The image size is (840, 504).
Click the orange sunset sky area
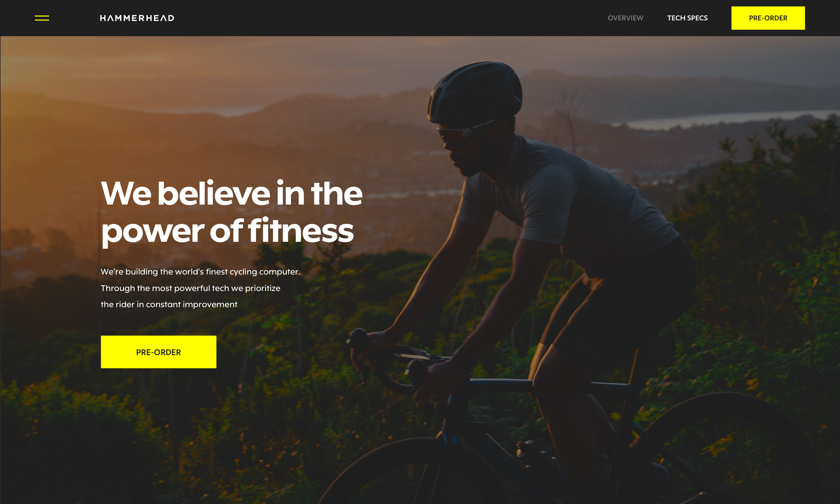tap(136, 68)
